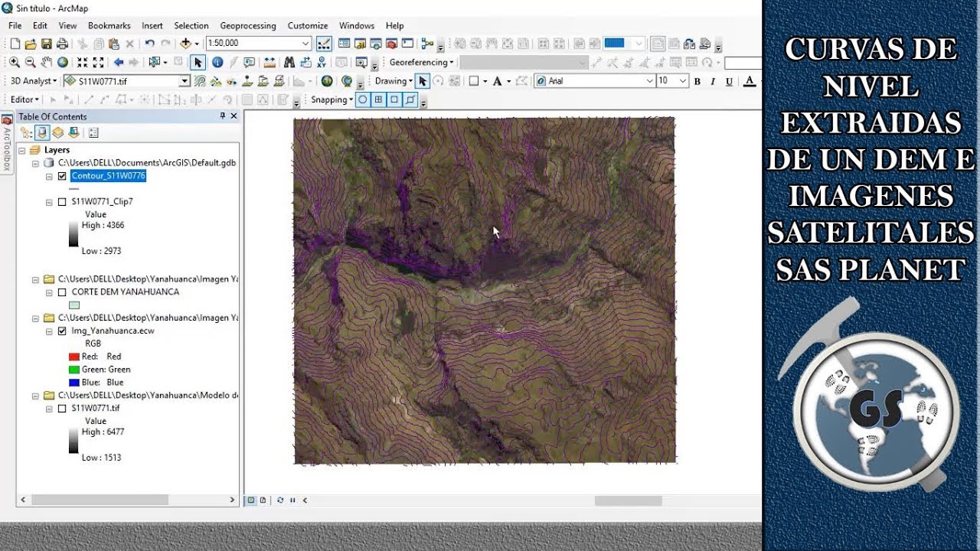Select the Zoom Out tool
Viewport: 980px width, 551px height.
31,62
